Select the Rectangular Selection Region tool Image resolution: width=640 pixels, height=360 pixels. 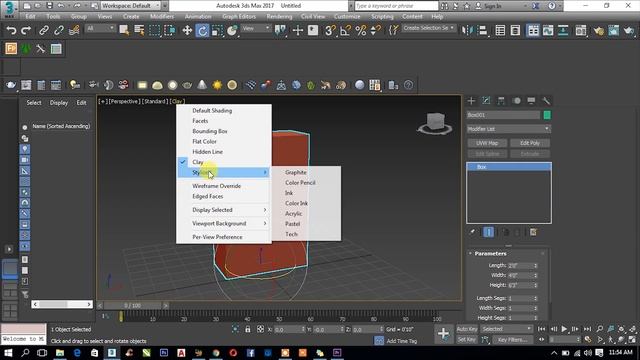point(154,30)
